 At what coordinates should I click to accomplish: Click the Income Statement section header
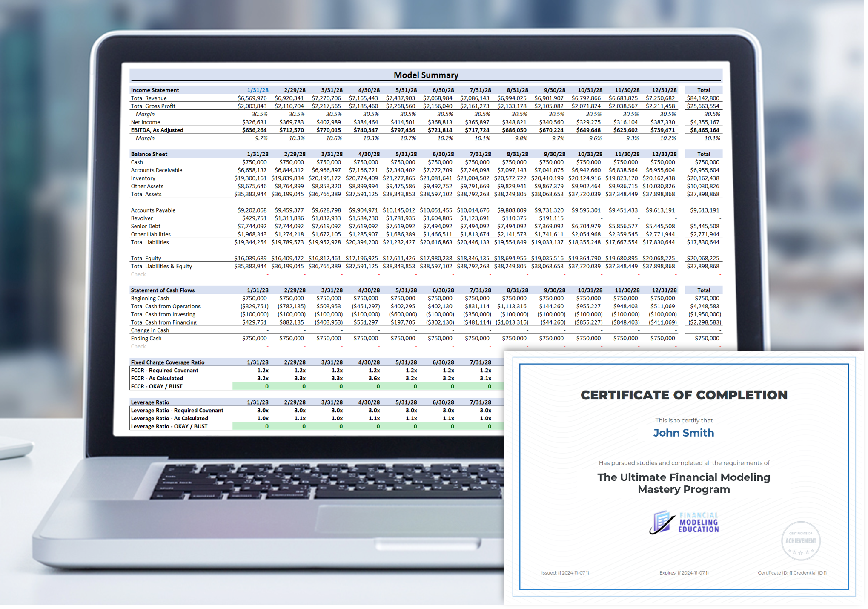pyautogui.click(x=156, y=90)
